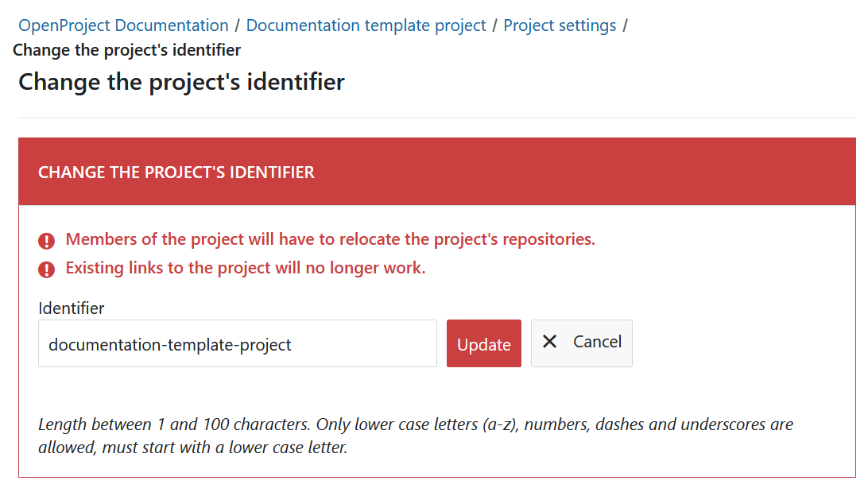Image resolution: width=868 pixels, height=496 pixels.
Task: Click the warning icon beside the broken links message
Action: tap(46, 269)
